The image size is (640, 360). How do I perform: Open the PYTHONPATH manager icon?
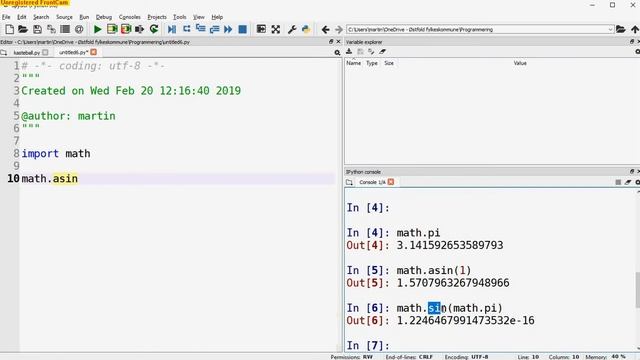pos(306,29)
